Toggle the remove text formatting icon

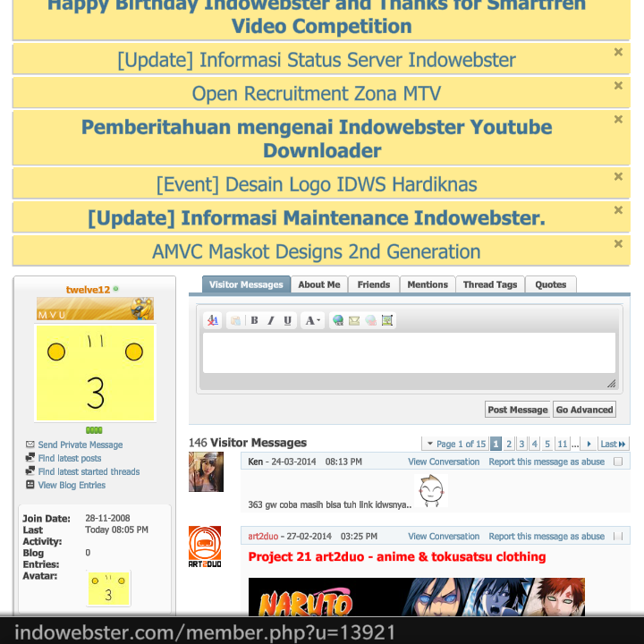(213, 320)
